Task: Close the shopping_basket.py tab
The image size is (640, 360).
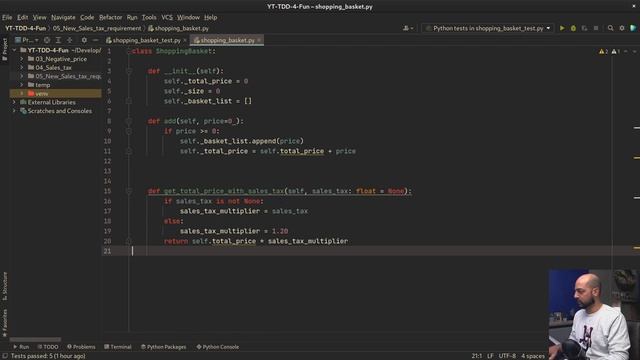Action: click(x=259, y=40)
